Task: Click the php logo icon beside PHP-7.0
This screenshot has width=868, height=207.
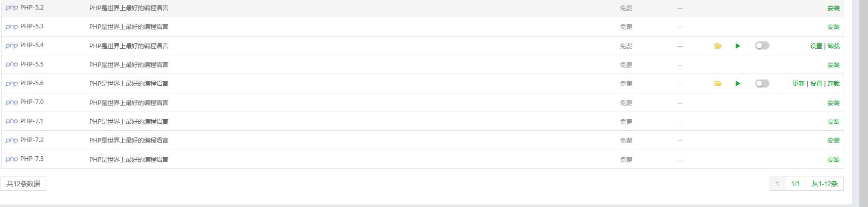Action: pos(12,102)
